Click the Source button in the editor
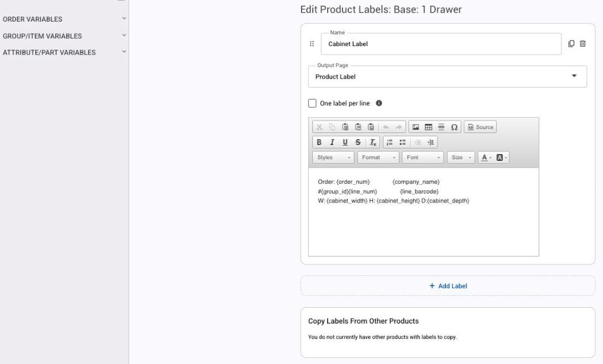The image size is (603, 364). [x=480, y=127]
